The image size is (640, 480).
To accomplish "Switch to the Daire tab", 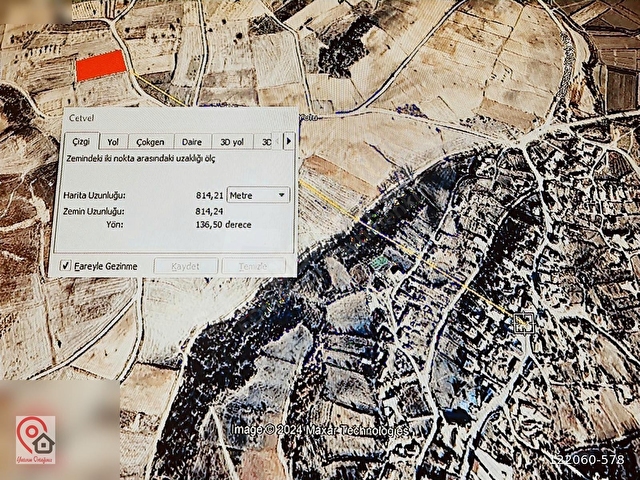I will pos(192,142).
